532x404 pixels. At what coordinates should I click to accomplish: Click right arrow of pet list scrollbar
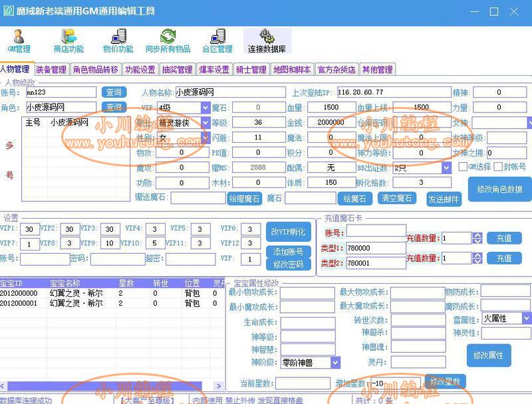(219, 385)
